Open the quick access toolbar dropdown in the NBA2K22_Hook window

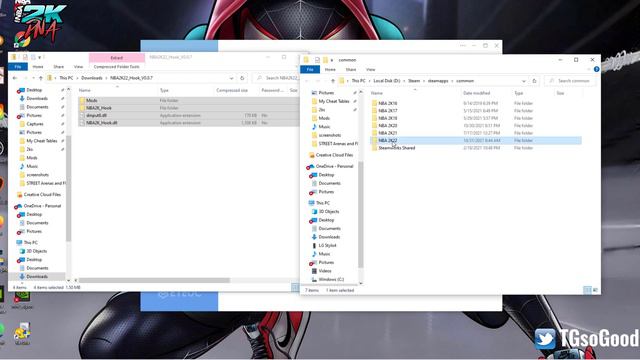[40, 57]
